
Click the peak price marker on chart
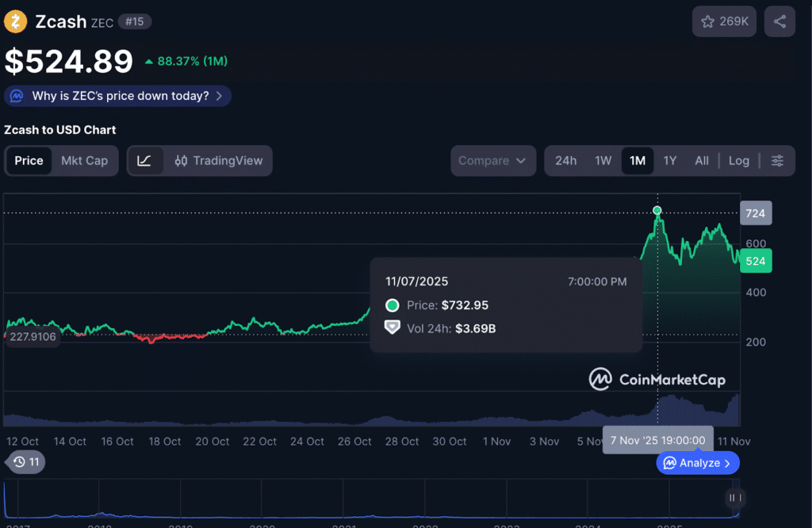click(x=657, y=211)
